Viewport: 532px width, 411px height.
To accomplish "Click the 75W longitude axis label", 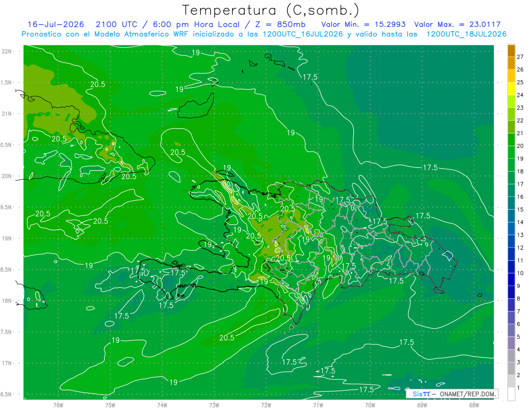I will click(110, 405).
